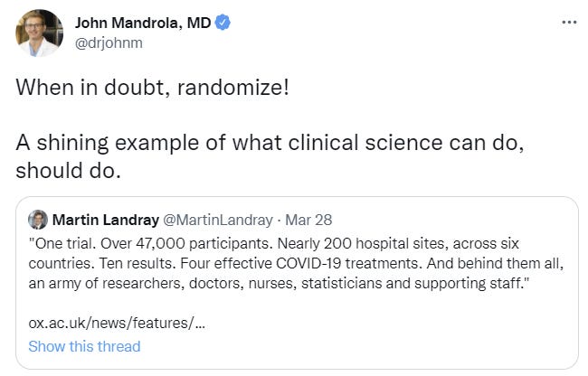Screen dimensions: 588x376
Task: Open Martin Landray display name in quote
Action: tap(105, 220)
